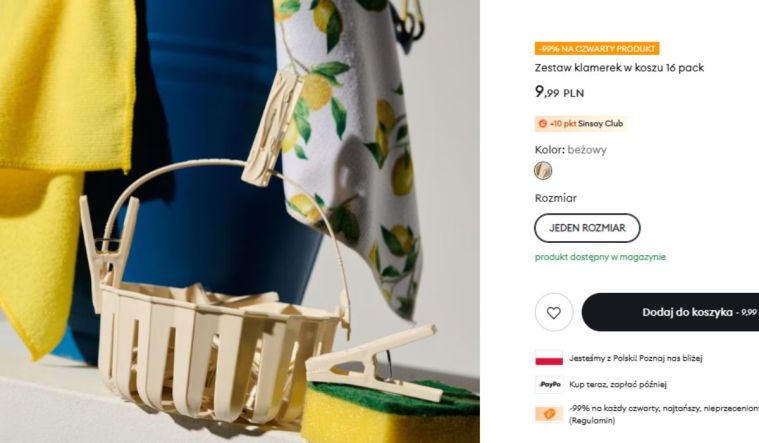Click the Kolor: beżowy label
This screenshot has width=759, height=443.
pyautogui.click(x=570, y=150)
